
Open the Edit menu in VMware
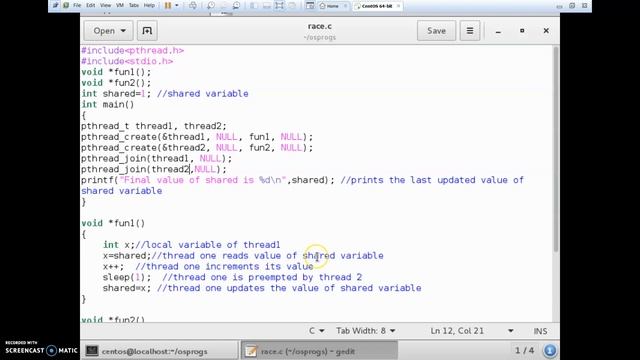coord(91,5)
